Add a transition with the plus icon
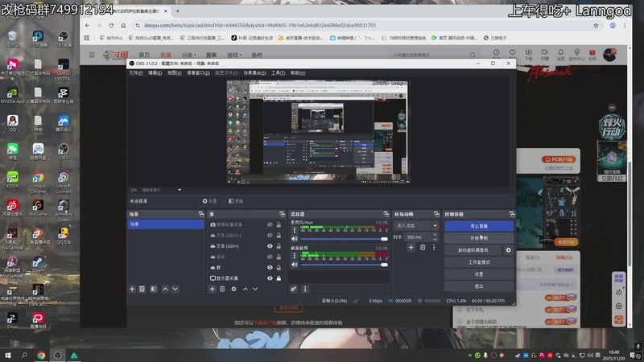The width and height of the screenshot is (644, 362). pos(411,247)
